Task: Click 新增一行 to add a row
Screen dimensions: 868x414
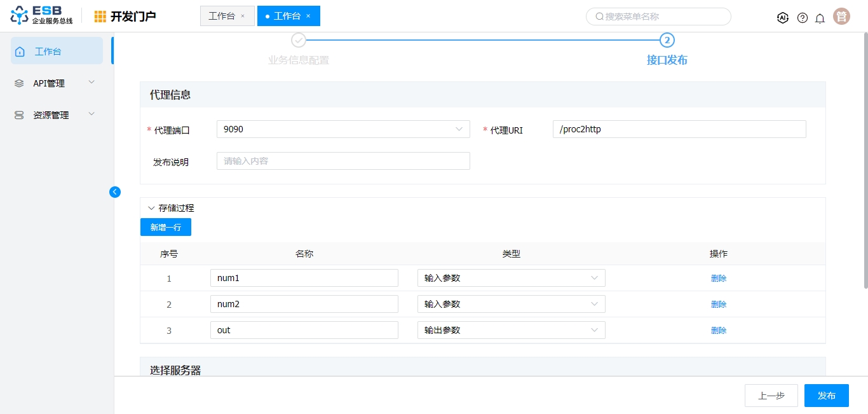Action: click(x=166, y=227)
